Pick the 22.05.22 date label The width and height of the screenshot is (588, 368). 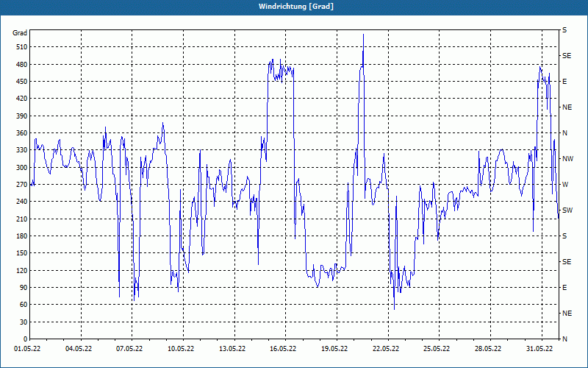(386, 349)
